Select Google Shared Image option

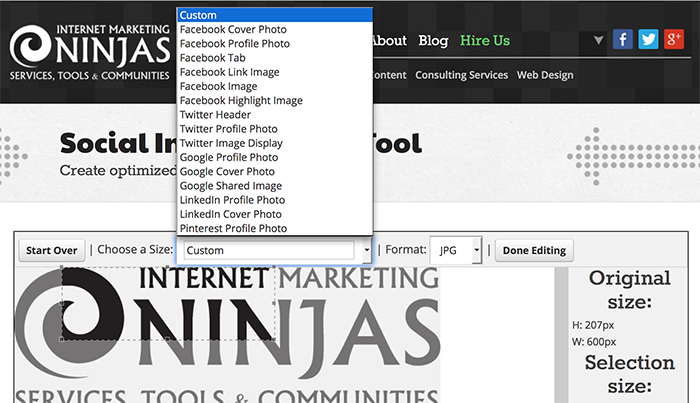pyautogui.click(x=275, y=186)
